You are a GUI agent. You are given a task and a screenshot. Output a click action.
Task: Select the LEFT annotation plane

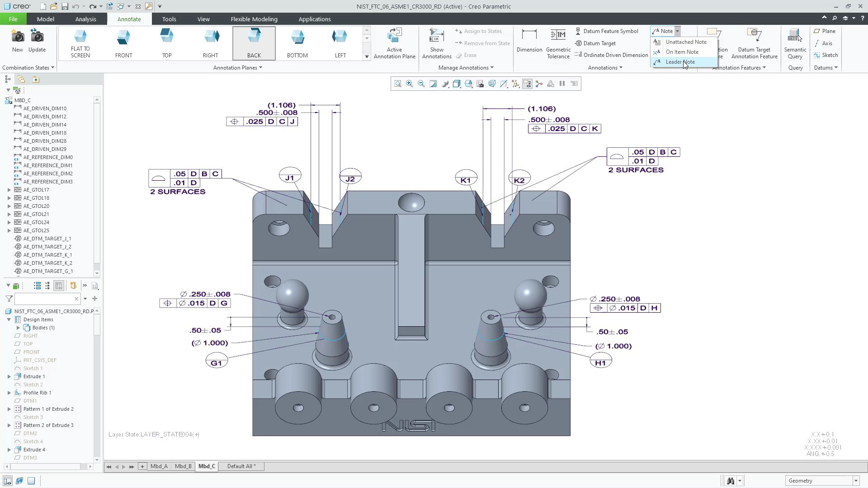coord(340,43)
